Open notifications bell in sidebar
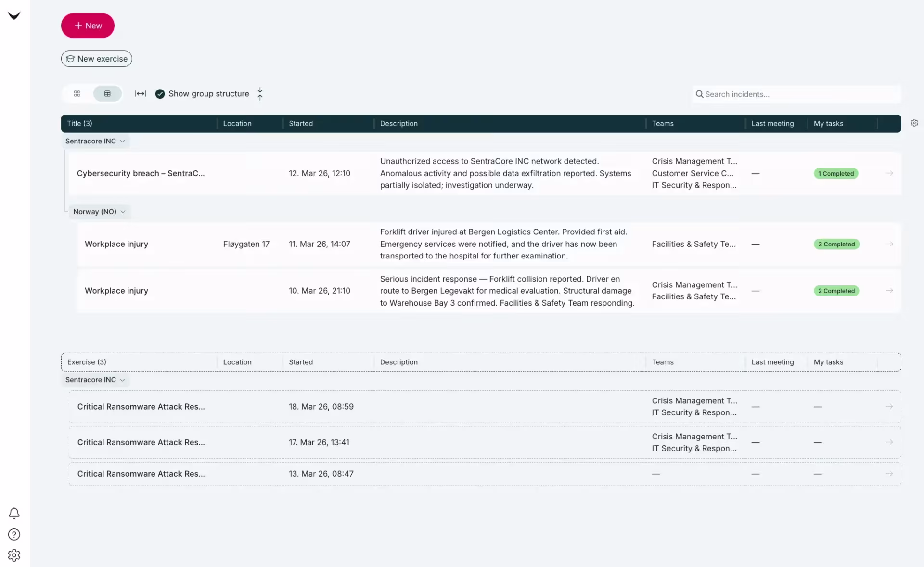 pos(14,513)
